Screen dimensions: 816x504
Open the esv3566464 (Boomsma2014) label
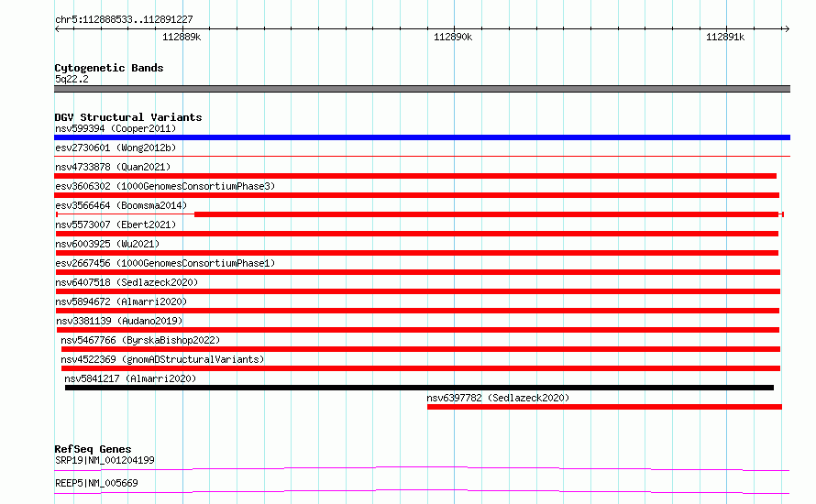point(121,205)
